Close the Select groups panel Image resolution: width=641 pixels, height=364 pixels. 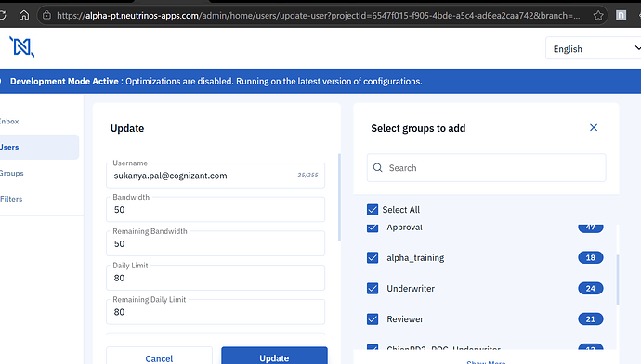click(594, 128)
